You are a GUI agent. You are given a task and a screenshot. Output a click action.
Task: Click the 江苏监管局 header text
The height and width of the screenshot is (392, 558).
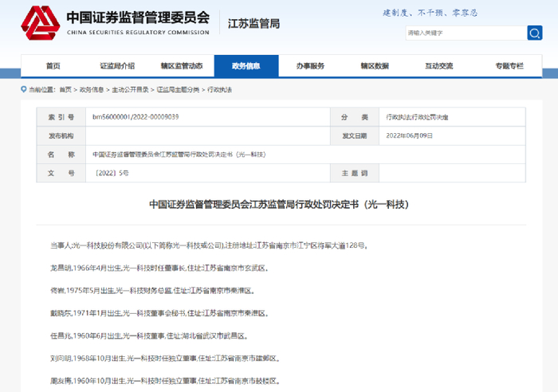253,24
